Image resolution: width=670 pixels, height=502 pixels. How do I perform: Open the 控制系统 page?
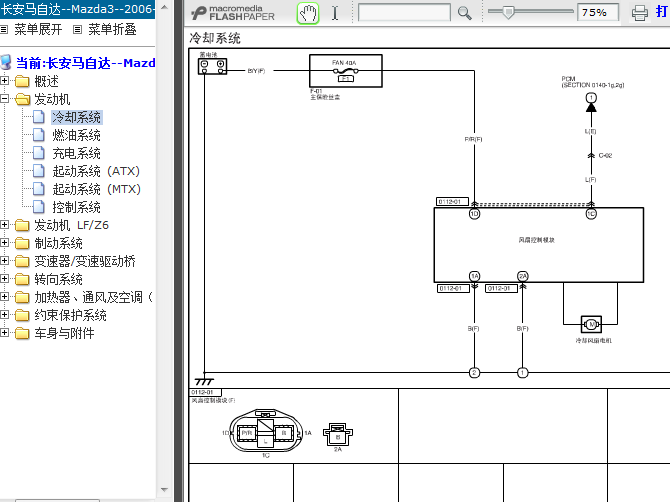coord(76,207)
